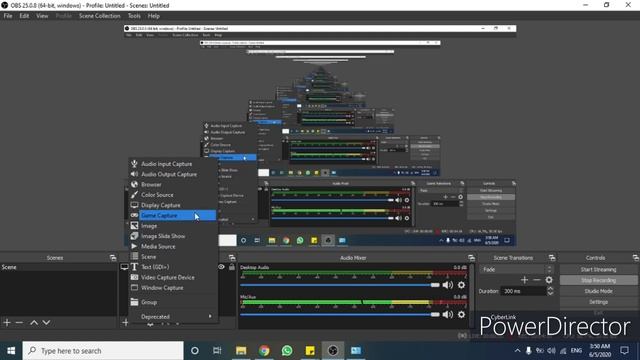Open the Fade transition dropdown
Viewport: 640px width, 360px height.
click(516, 269)
